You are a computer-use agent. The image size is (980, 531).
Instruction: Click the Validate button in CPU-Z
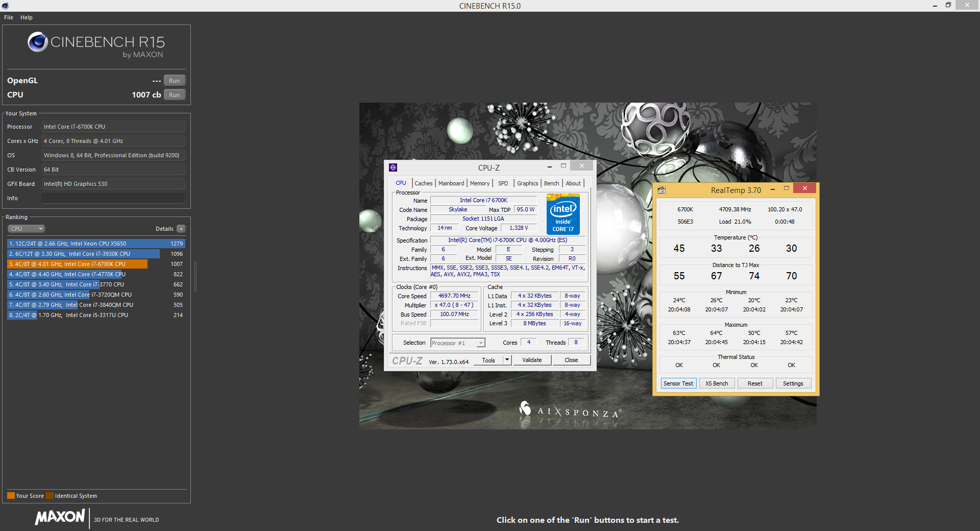532,360
